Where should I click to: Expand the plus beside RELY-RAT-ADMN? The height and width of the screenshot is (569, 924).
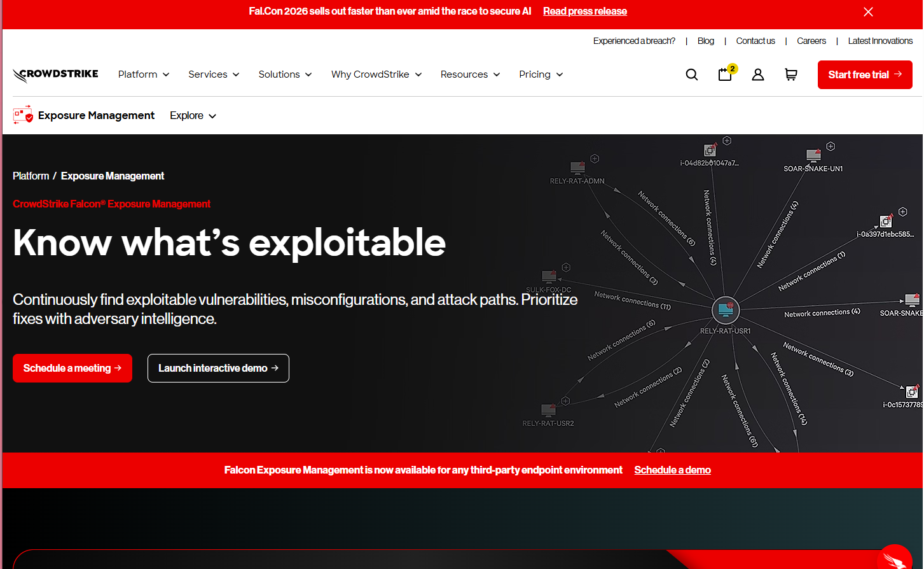pyautogui.click(x=595, y=158)
